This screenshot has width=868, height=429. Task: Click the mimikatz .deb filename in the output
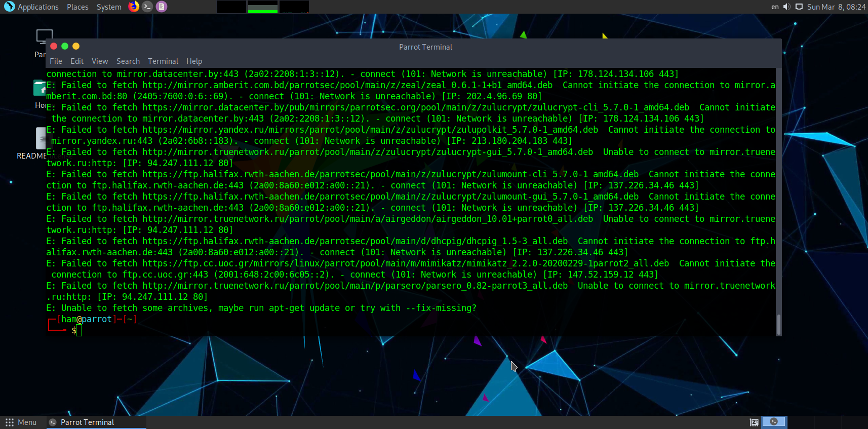568,263
